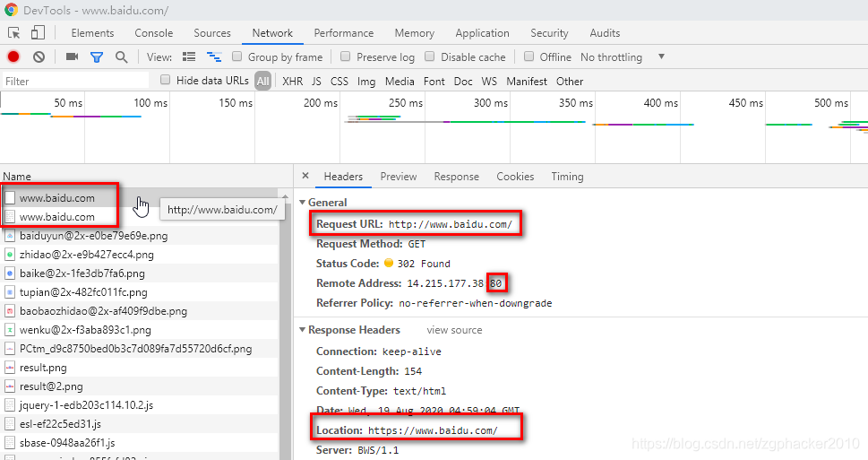The height and width of the screenshot is (460, 868).
Task: Click the zhidao@2x png file icon
Action: [x=10, y=255]
